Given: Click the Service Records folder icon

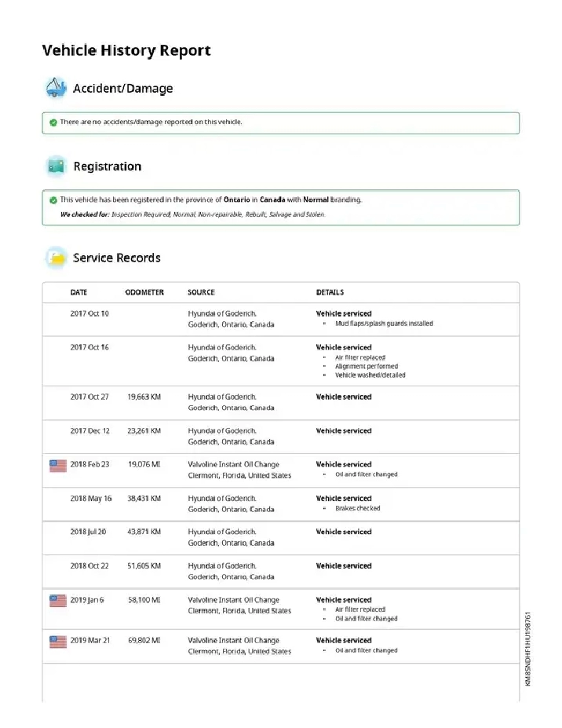Looking at the screenshot, I should [x=55, y=258].
